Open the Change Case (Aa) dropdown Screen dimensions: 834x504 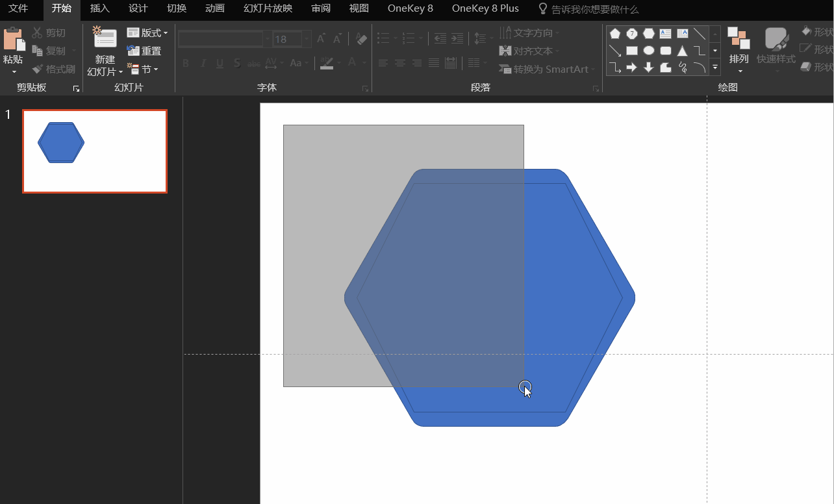[299, 63]
